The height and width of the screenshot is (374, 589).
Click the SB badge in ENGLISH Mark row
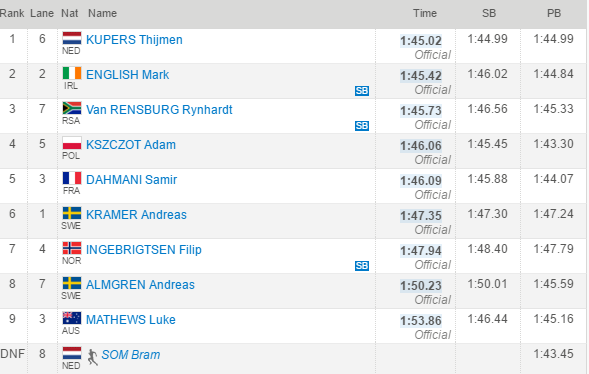point(362,91)
